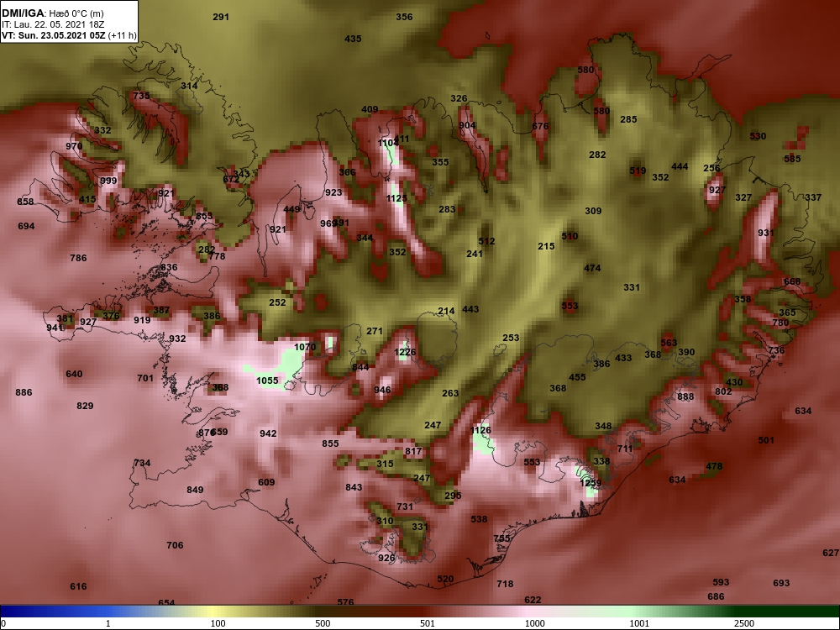Click the map value '735'
This screenshot has height=630, width=840.
click(x=141, y=96)
